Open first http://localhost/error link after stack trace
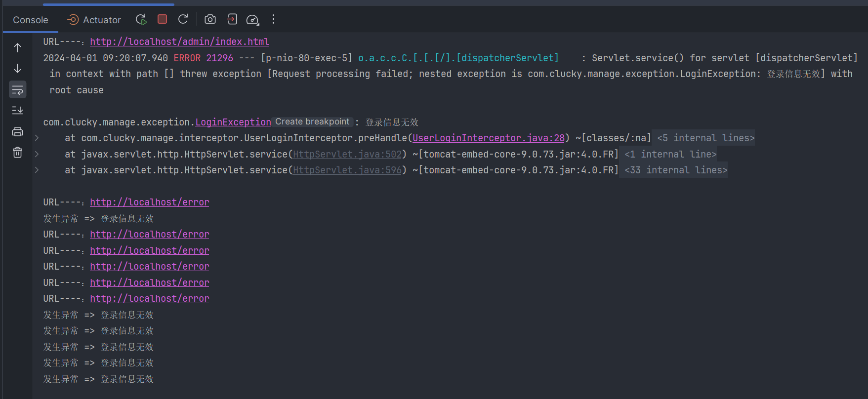Screen dimensions: 868x399 150,202
